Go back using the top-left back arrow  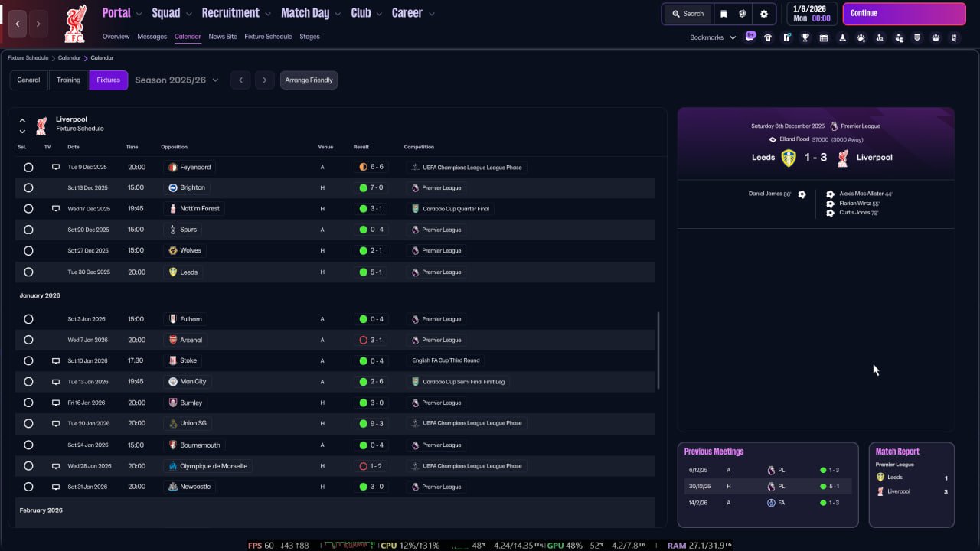18,24
